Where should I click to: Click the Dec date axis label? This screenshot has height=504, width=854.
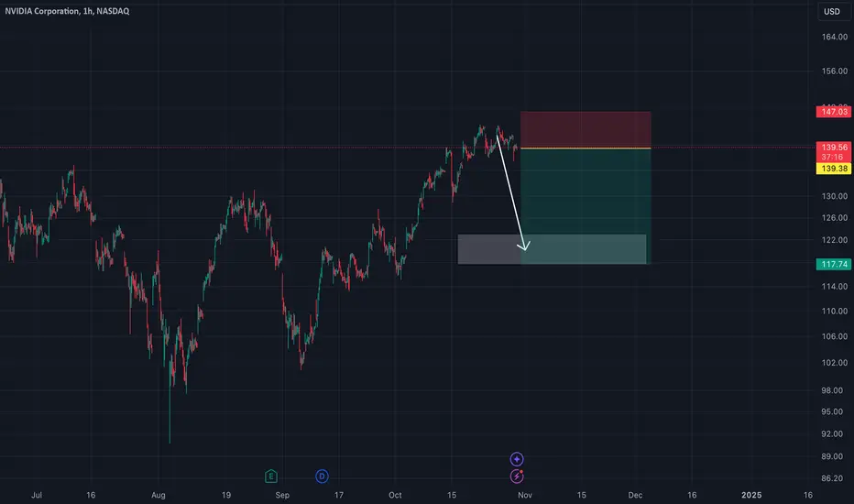tap(635, 495)
